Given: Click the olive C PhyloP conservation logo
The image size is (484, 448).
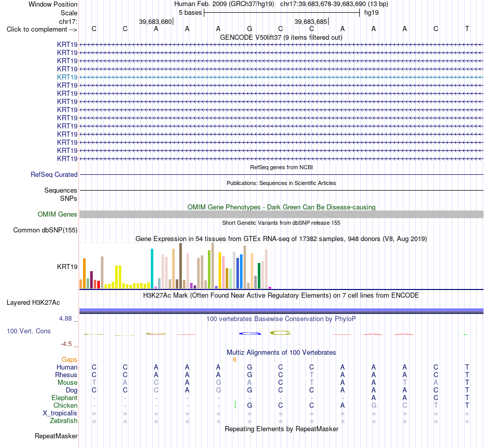Looking at the screenshot, I should 280,333.
